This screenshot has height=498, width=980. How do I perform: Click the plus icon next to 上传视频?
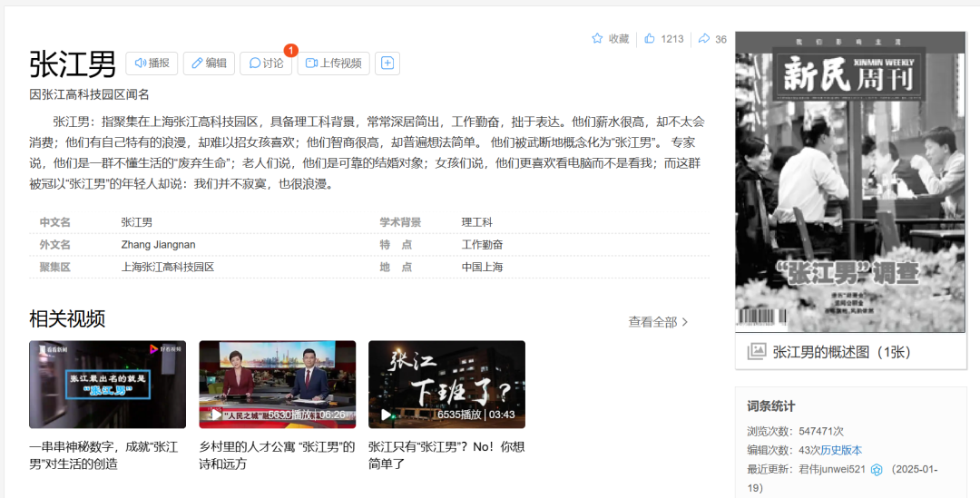pyautogui.click(x=387, y=63)
